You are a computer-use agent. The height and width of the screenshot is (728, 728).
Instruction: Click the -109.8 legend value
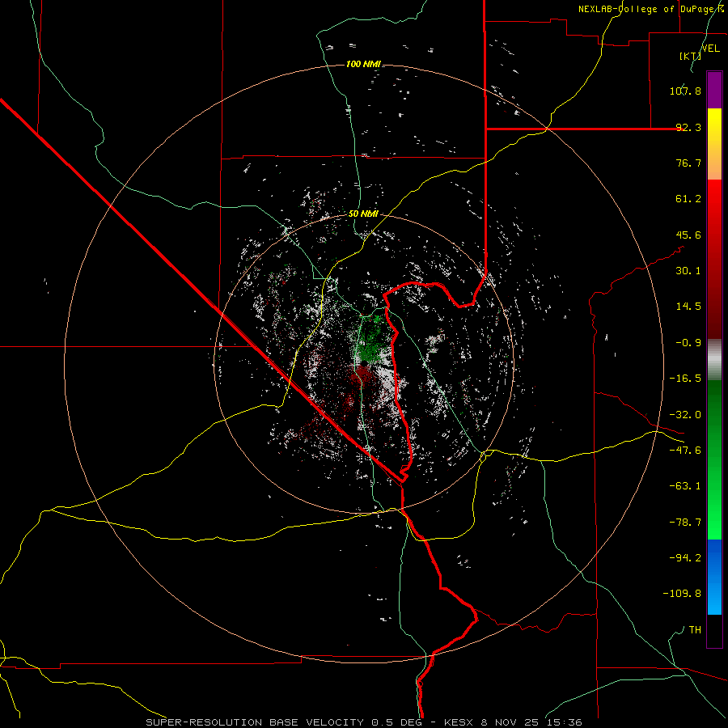(x=682, y=594)
